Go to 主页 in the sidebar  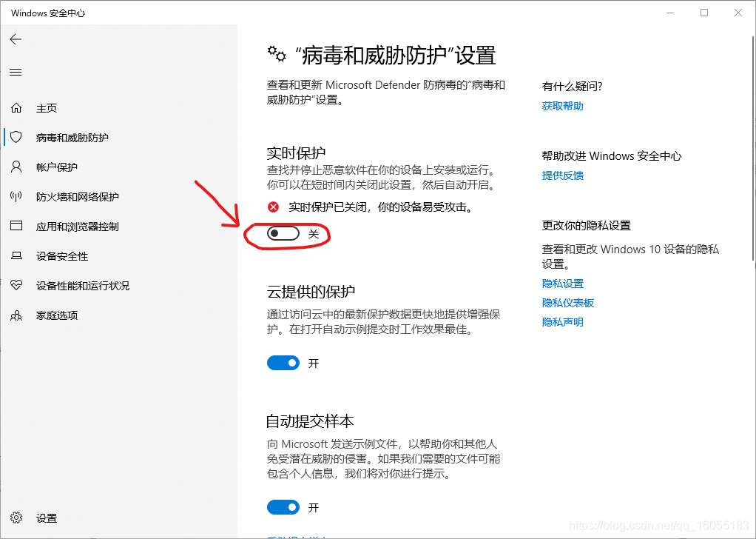pos(47,108)
